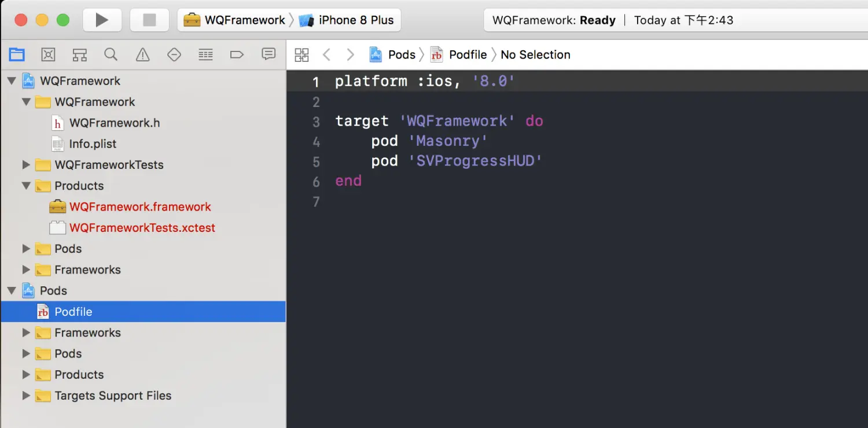This screenshot has width=868, height=428.
Task: Select the Info.plist file
Action: [x=143, y=143]
